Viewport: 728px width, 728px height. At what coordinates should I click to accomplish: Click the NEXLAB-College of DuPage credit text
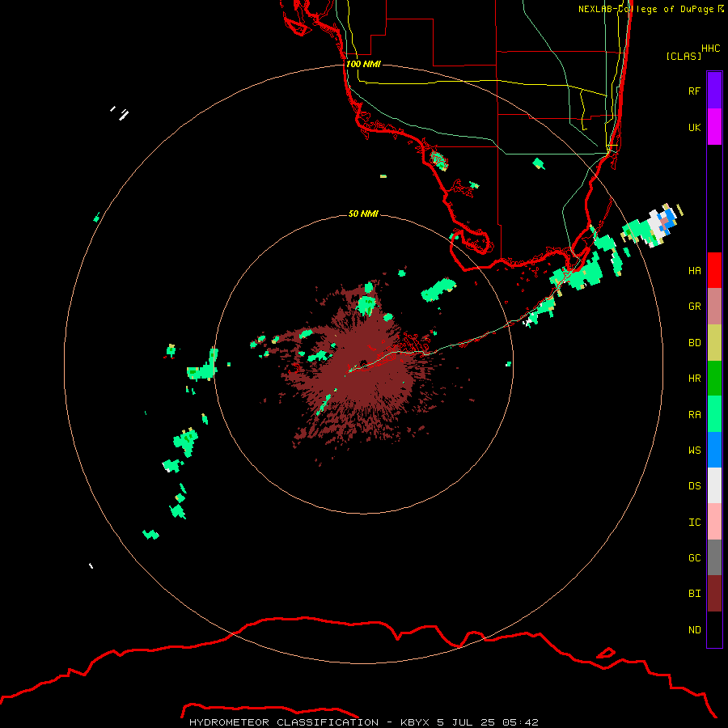click(x=650, y=9)
